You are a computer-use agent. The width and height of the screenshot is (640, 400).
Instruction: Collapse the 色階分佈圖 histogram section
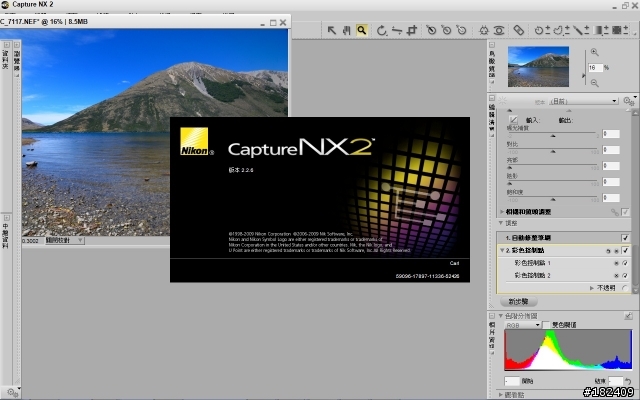pyautogui.click(x=500, y=316)
